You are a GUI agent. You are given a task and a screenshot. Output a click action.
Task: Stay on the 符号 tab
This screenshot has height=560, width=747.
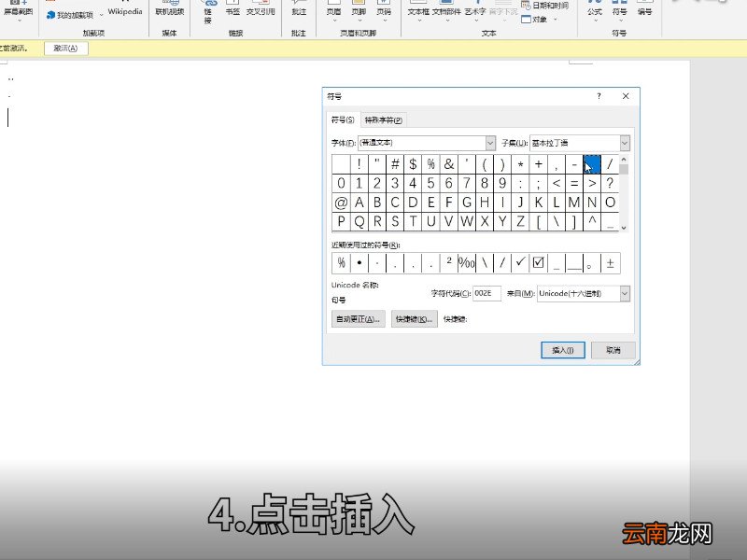coord(343,119)
